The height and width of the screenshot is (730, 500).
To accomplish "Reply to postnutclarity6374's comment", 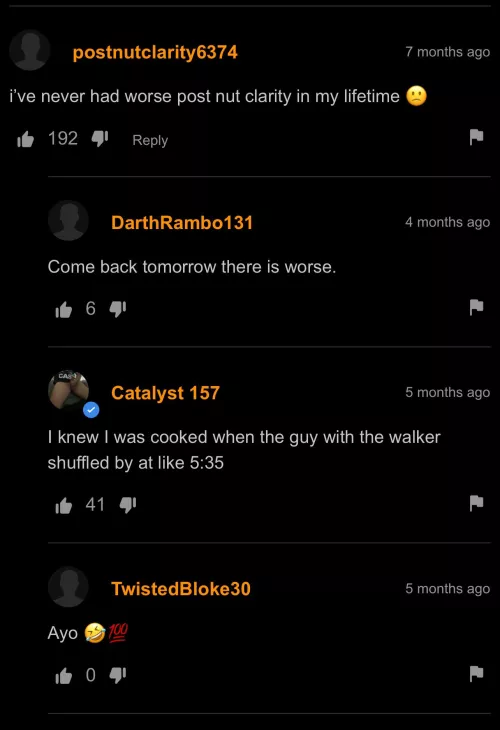I will pyautogui.click(x=150, y=140).
